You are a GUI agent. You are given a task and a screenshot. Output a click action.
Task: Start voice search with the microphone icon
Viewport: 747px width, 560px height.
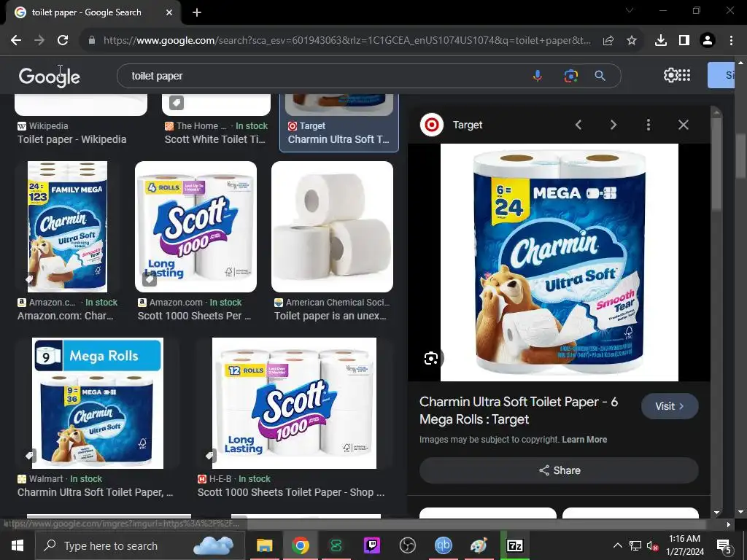538,76
